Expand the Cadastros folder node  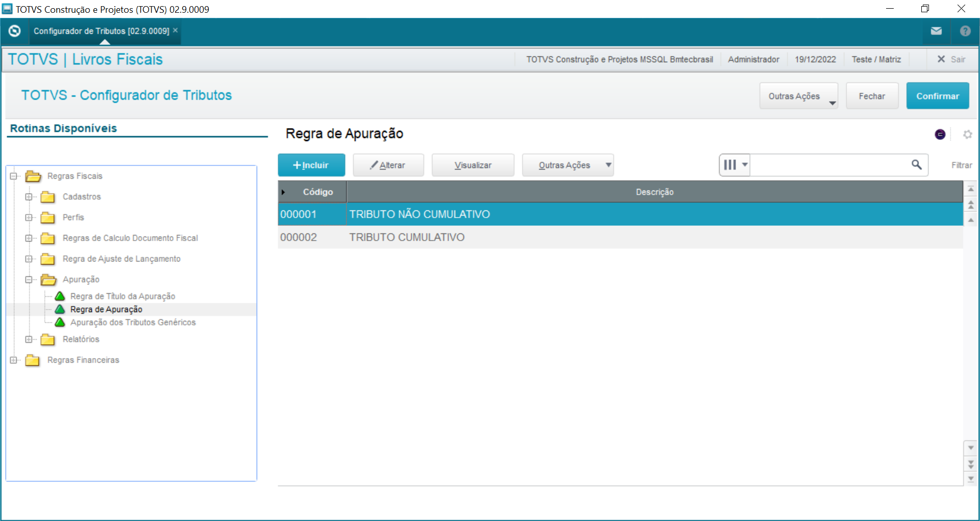pyautogui.click(x=29, y=197)
